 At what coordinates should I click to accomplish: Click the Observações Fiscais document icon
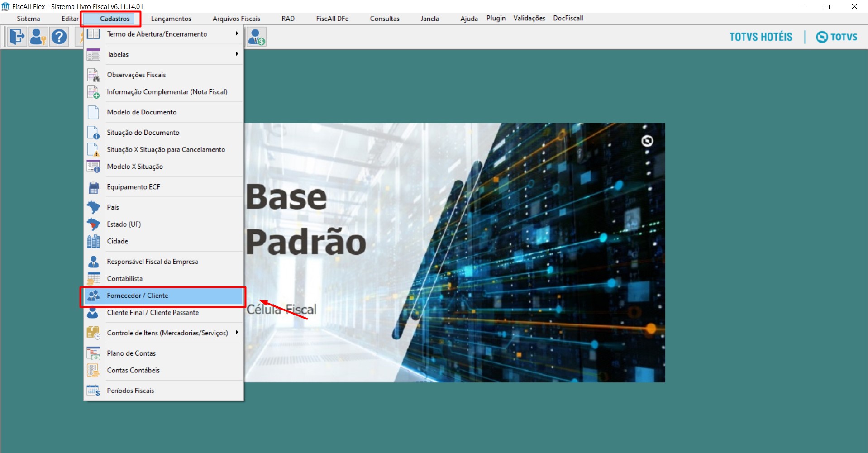click(93, 75)
